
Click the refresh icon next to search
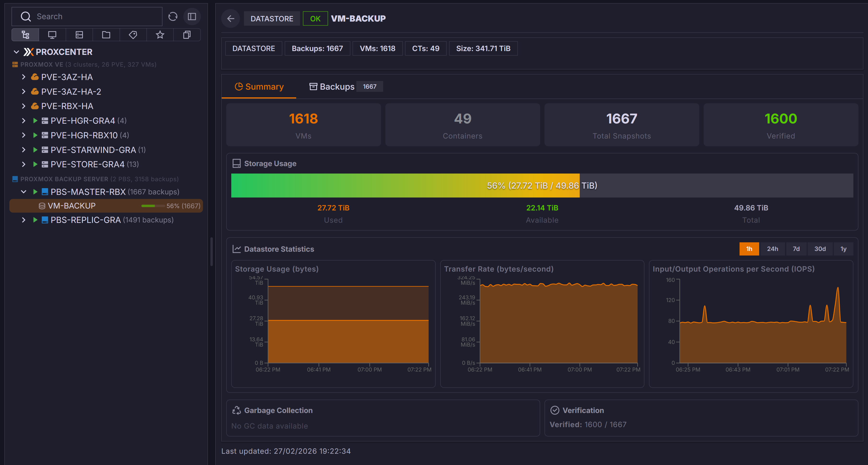pos(173,16)
